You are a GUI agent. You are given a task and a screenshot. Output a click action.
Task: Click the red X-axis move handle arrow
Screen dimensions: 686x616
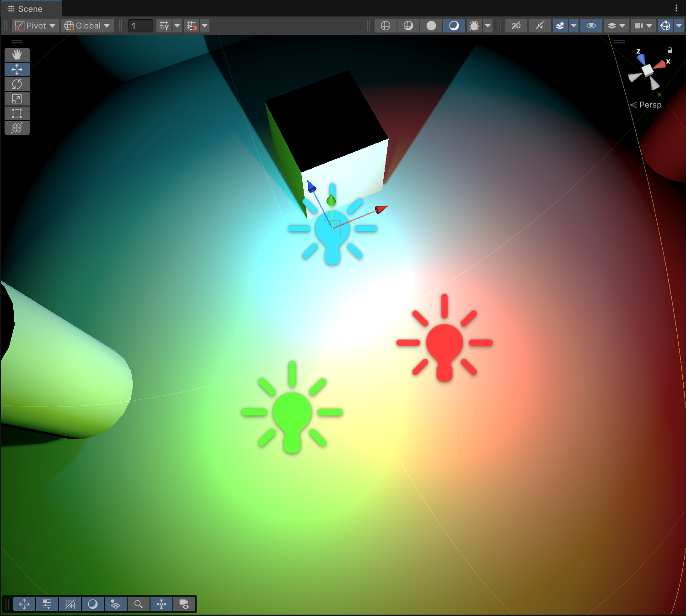point(381,209)
